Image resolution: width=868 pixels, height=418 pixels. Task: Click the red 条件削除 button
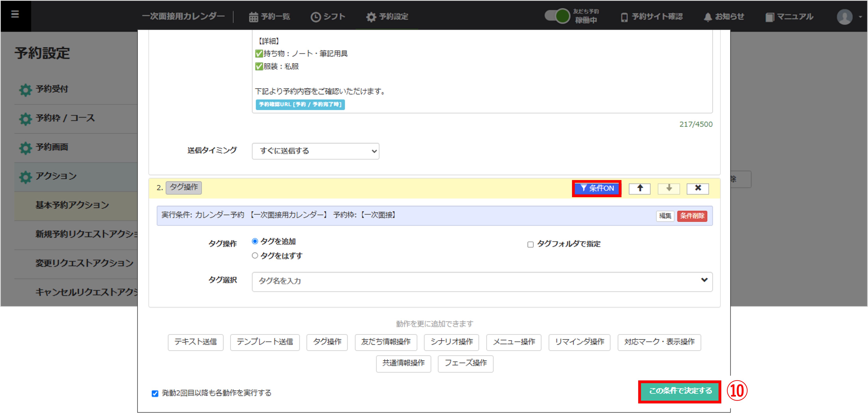click(x=692, y=216)
